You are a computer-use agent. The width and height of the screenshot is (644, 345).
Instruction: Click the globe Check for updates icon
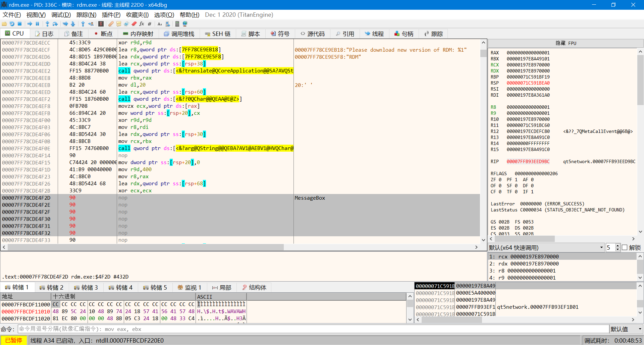185,24
